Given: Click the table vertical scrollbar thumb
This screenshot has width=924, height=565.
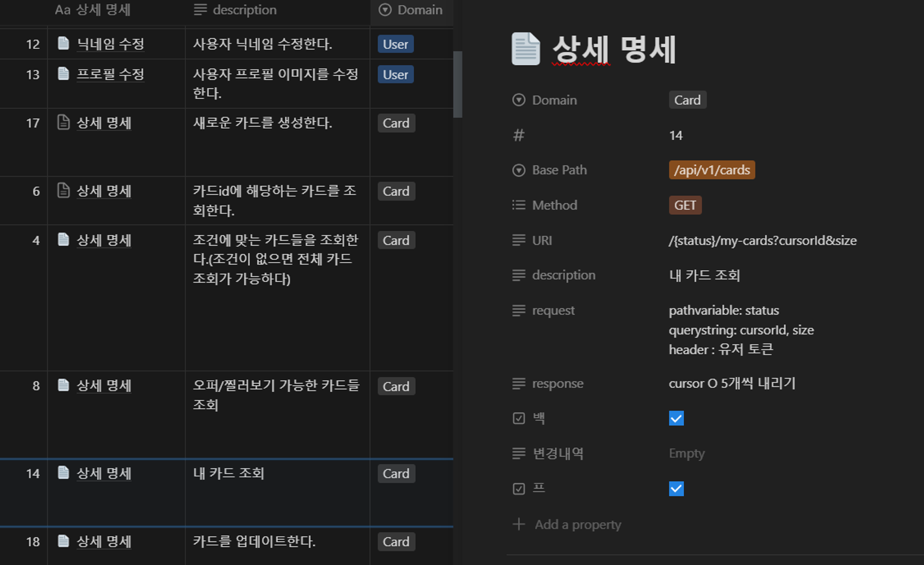Looking at the screenshot, I should [x=457, y=85].
